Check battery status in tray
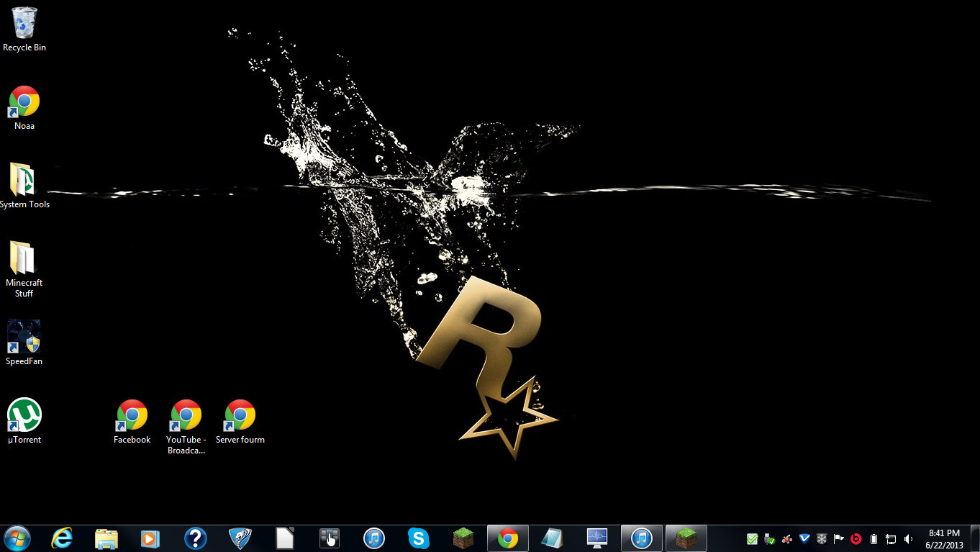This screenshot has height=552, width=980. (x=874, y=539)
